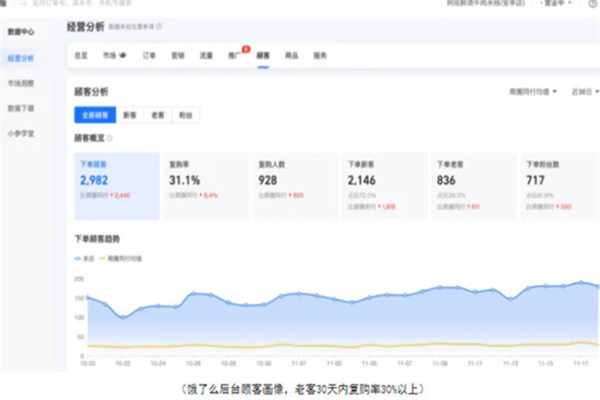The image size is (600, 400).
Task: Click the help icon at top right corner
Action: (592, 5)
